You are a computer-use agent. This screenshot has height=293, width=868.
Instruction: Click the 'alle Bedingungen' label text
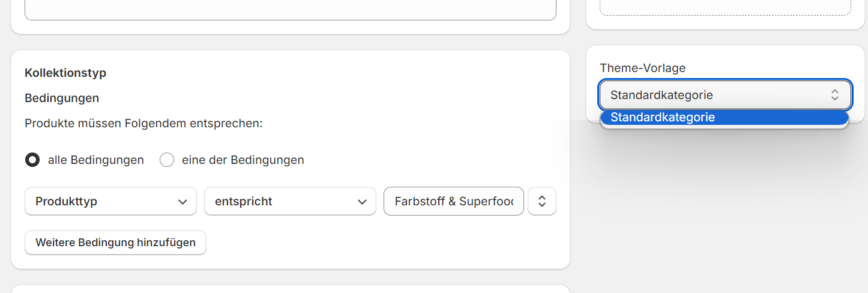click(96, 160)
